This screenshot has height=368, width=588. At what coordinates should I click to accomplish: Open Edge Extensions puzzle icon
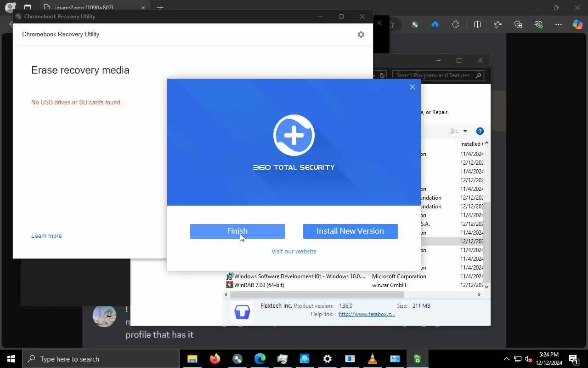coord(455,24)
